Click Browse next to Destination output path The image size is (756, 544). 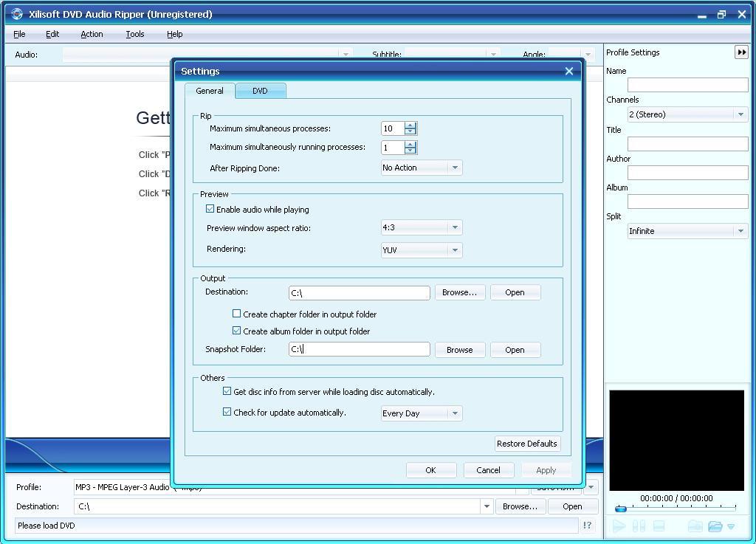459,292
